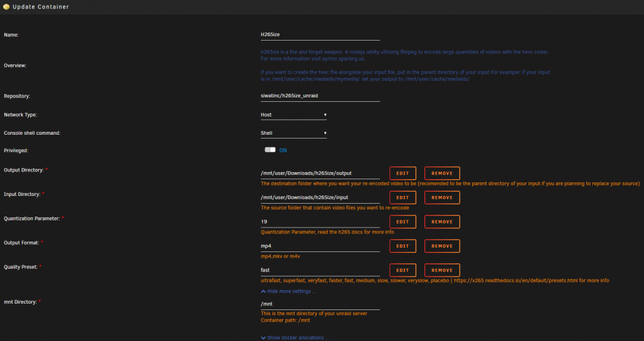Click the 'Update Container' header title
The image size is (644, 341).
[x=41, y=7]
